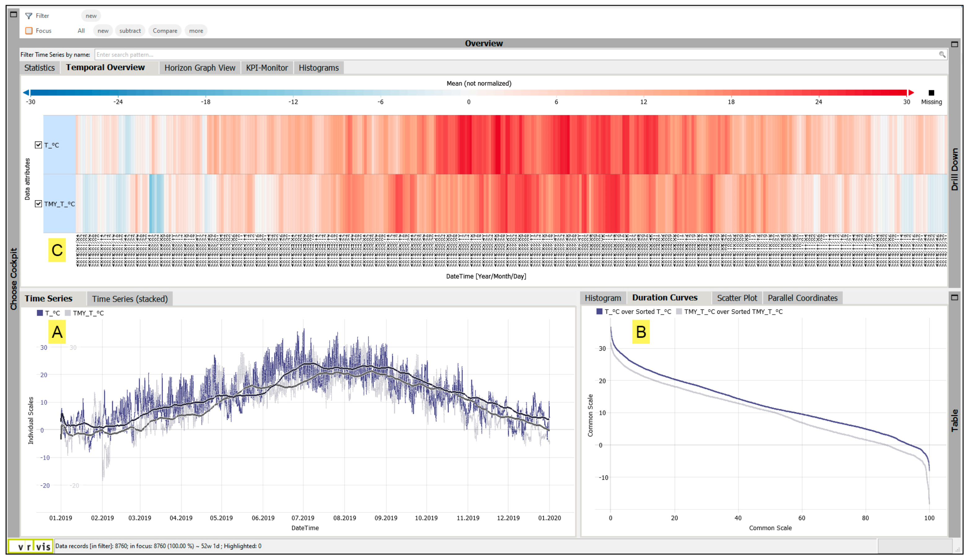Viewport: 969px width, 560px height.
Task: Click the 'Data records [in filter]' status text
Action: point(158,546)
